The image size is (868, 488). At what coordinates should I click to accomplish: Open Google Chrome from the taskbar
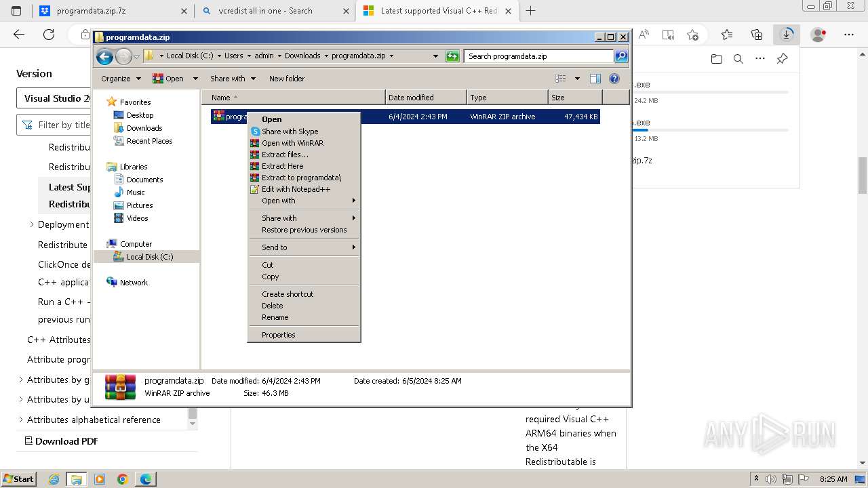pyautogui.click(x=123, y=479)
